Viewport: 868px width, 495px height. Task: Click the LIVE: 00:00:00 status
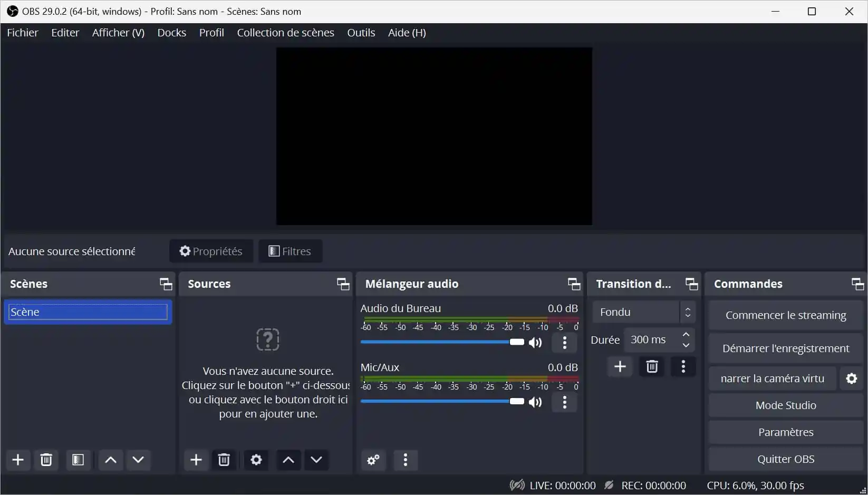(x=563, y=486)
